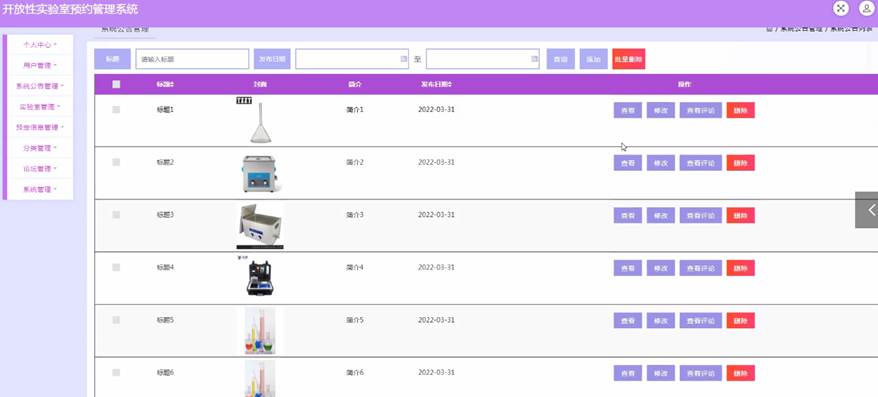Click 查看 button for row 标题2
Image resolution: width=878 pixels, height=397 pixels.
point(628,163)
